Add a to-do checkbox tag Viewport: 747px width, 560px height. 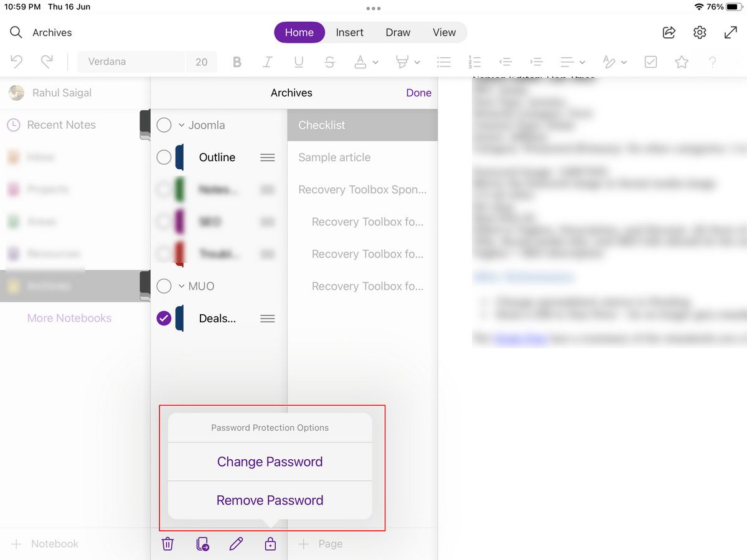651,62
